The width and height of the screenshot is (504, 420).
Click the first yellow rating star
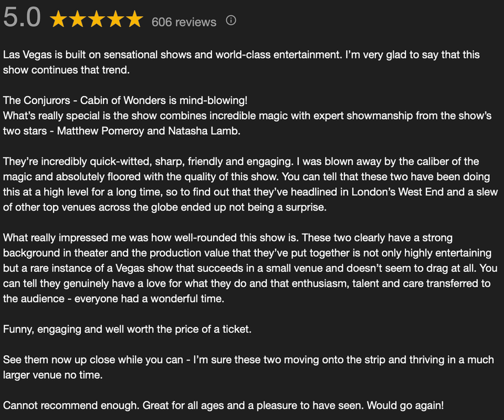(58, 20)
